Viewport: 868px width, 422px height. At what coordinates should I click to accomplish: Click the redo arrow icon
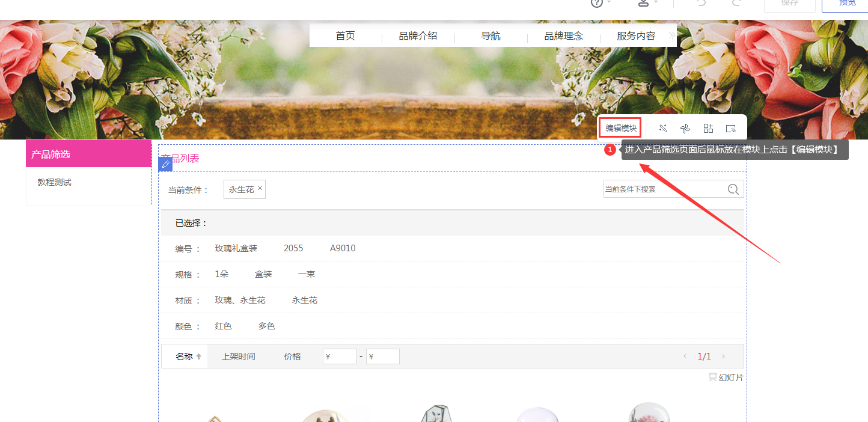point(736,3)
